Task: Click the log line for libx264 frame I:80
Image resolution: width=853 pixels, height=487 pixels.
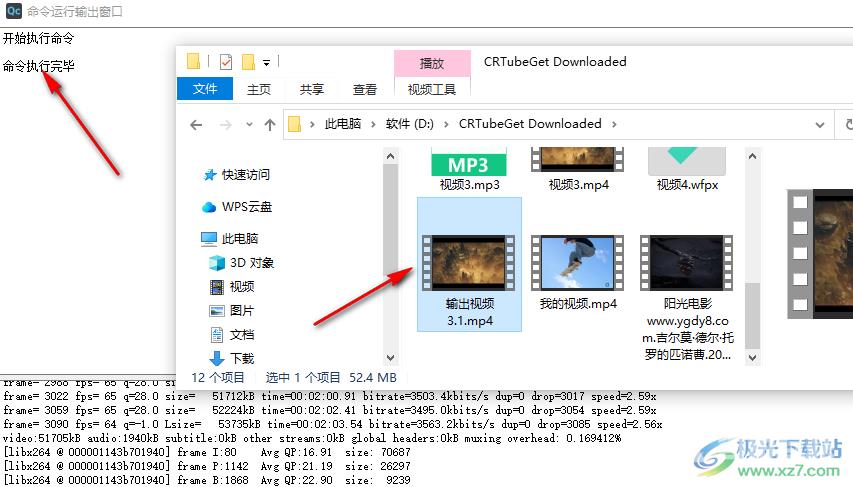Action: pyautogui.click(x=207, y=452)
